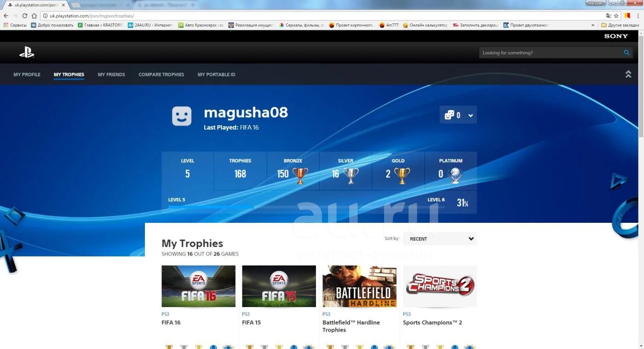
Task: Click Battlefield Hardline Trophies title
Action: 351,326
